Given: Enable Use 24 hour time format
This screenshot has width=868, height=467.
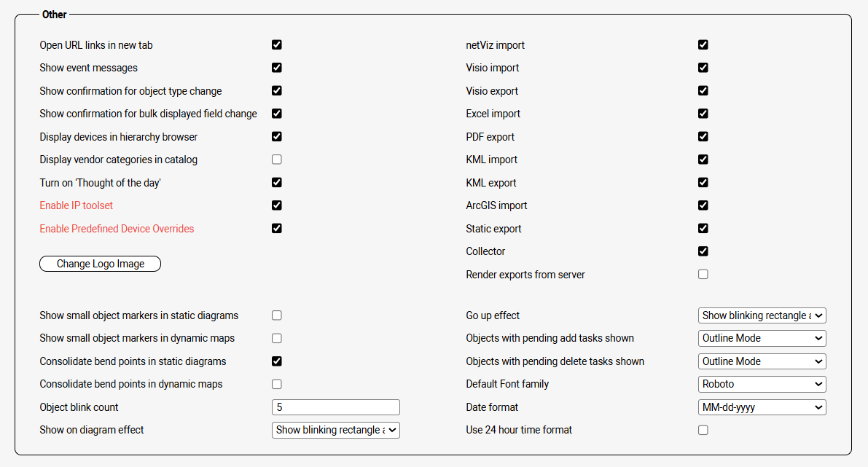Looking at the screenshot, I should click(x=703, y=430).
